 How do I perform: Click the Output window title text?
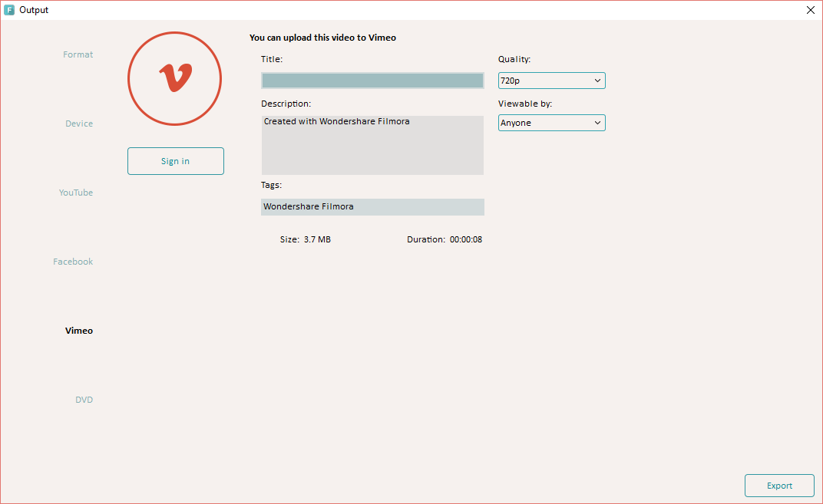click(x=34, y=10)
